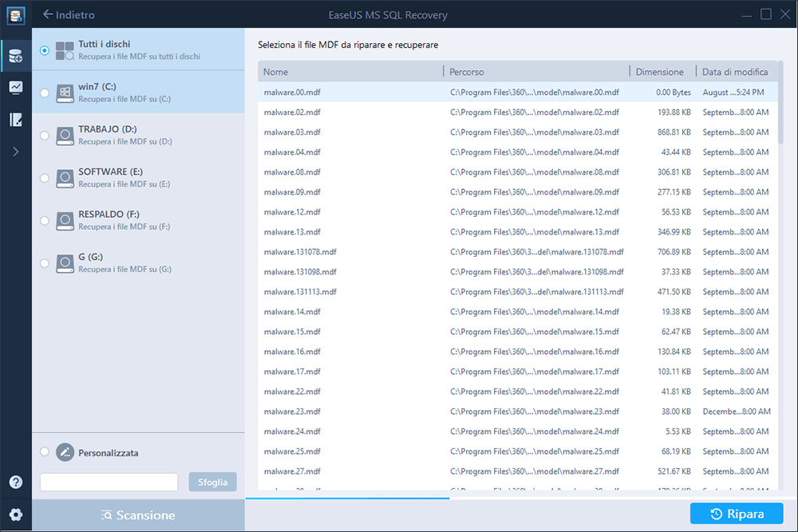This screenshot has width=798, height=532.
Task: Click the Ripara repair button
Action: (737, 514)
